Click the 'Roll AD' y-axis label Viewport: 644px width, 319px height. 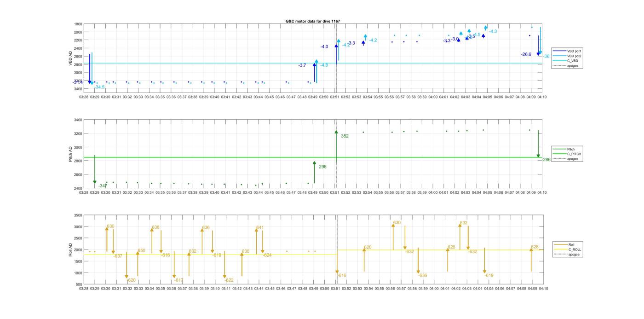pyautogui.click(x=70, y=249)
